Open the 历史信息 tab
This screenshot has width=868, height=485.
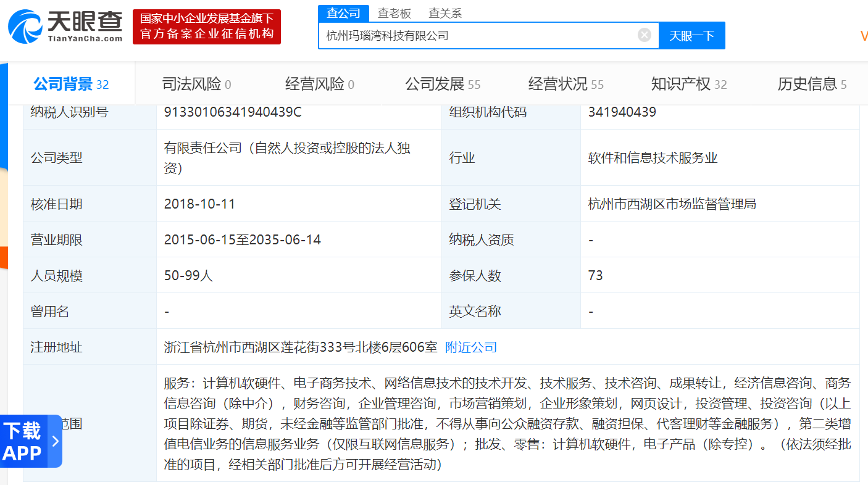point(812,85)
